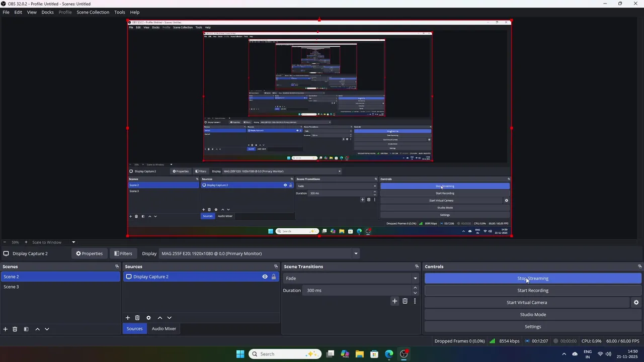Open transition properties three-dot menu

tap(415, 301)
